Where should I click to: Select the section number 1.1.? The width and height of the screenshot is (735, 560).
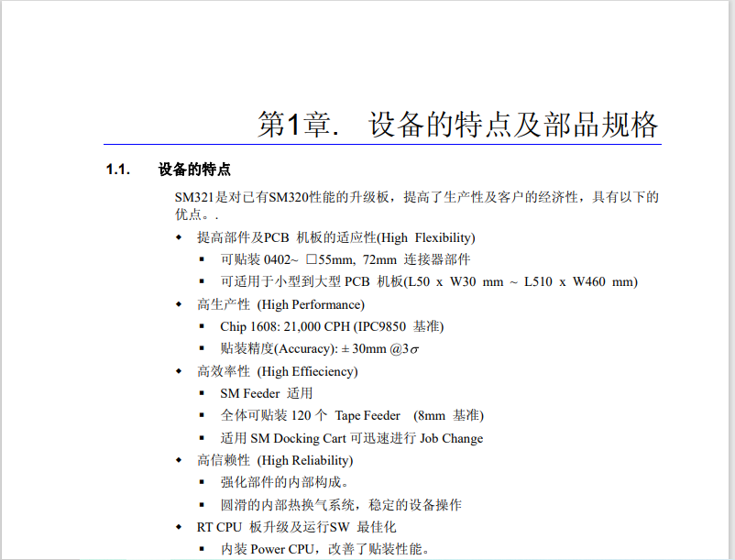(x=115, y=169)
